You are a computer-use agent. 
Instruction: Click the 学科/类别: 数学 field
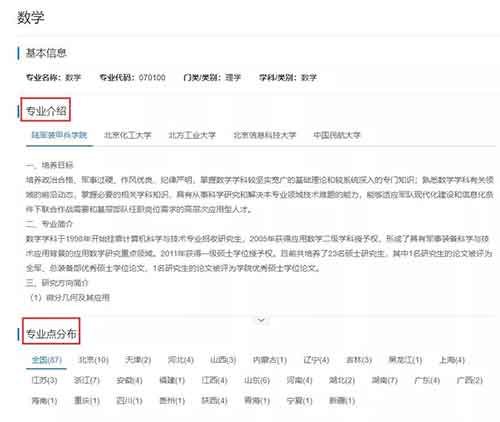coord(288,78)
